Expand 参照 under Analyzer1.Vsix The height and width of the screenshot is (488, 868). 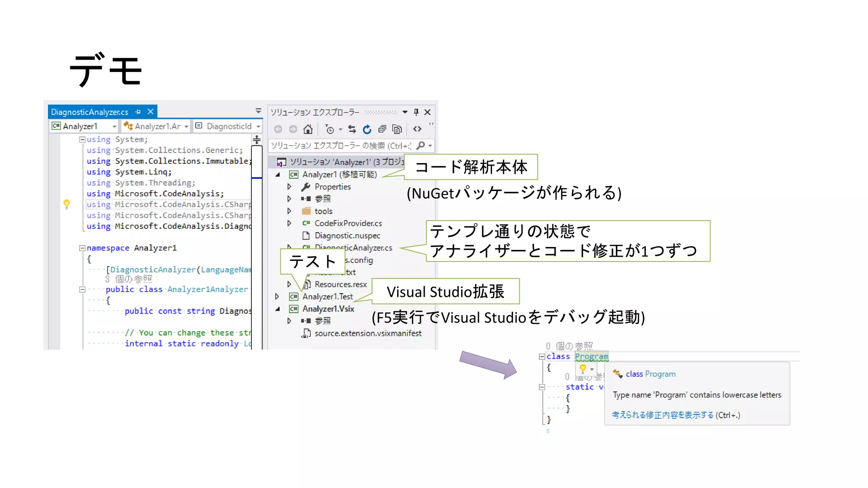pyautogui.click(x=289, y=321)
